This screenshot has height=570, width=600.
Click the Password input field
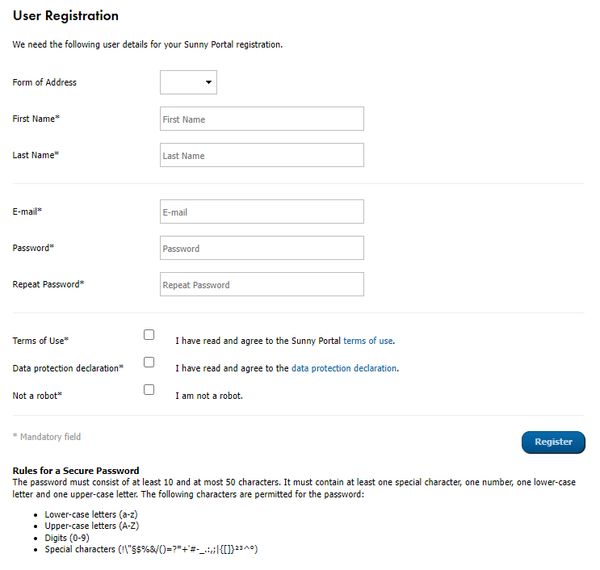pyautogui.click(x=261, y=248)
